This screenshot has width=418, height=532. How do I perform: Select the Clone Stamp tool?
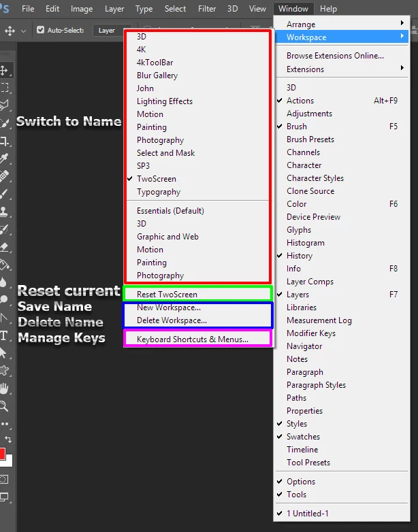click(4, 212)
